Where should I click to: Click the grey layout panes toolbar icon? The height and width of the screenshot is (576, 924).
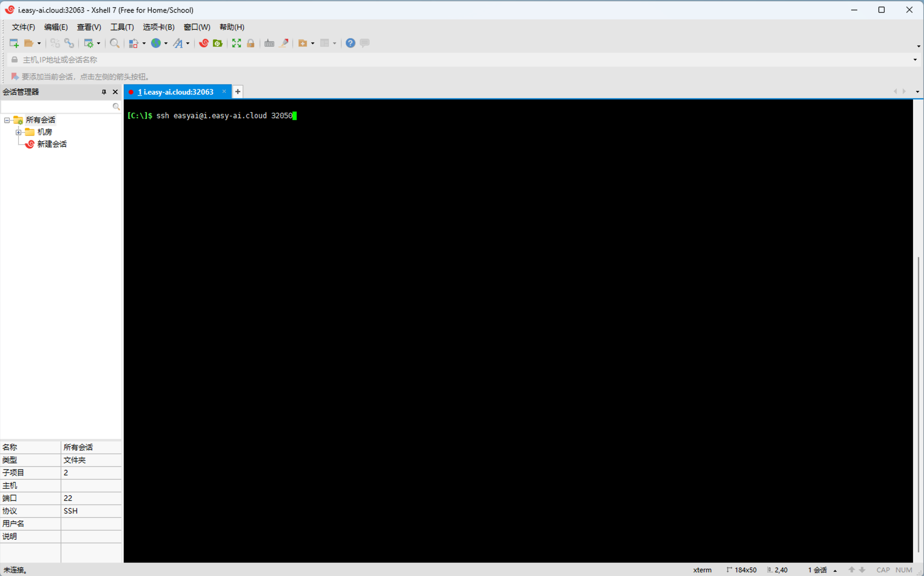pos(324,43)
